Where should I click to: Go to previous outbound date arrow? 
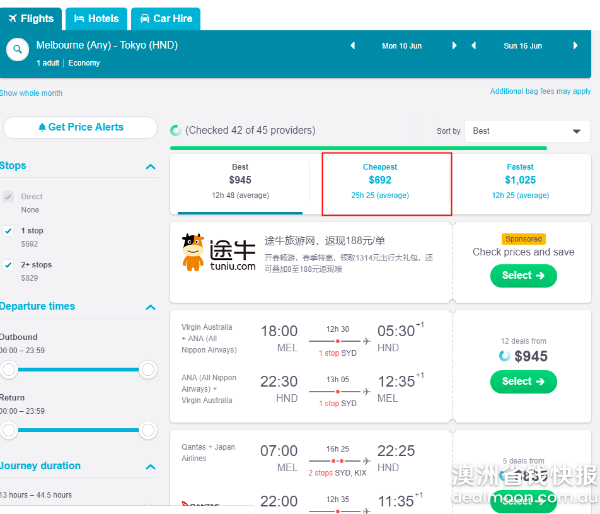pyautogui.click(x=353, y=46)
